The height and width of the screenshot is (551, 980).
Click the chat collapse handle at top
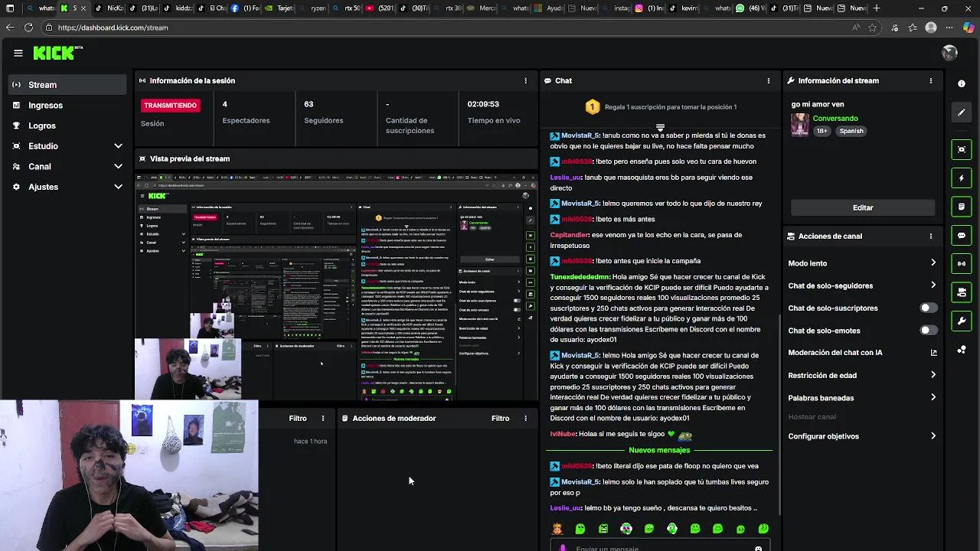point(660,127)
